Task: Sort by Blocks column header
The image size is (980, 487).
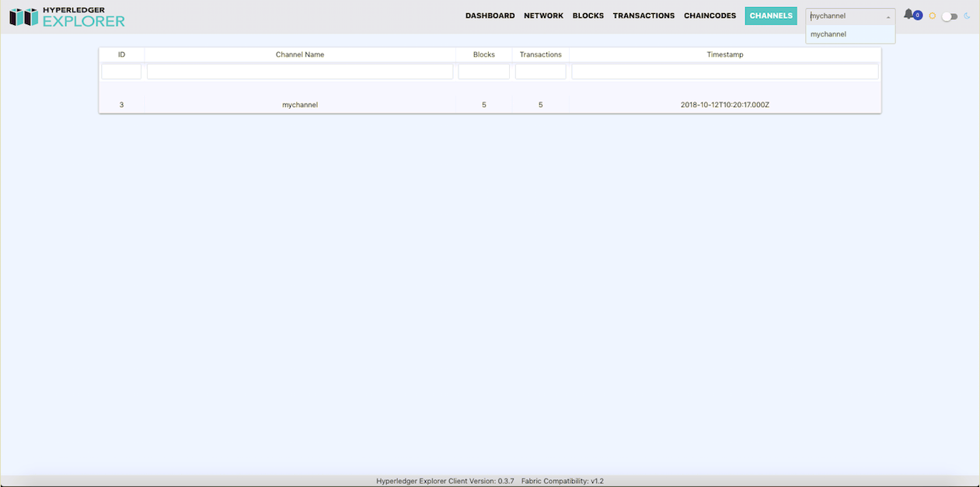Action: (484, 54)
